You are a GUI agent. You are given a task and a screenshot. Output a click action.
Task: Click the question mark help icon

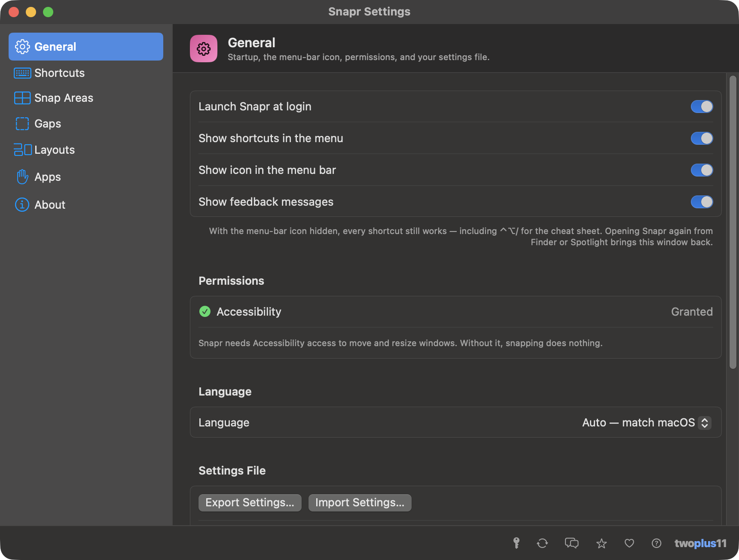tap(657, 543)
